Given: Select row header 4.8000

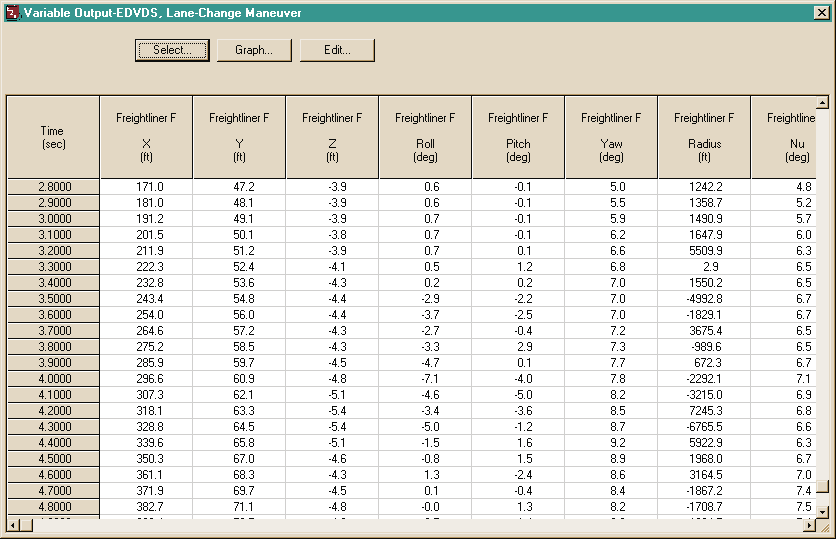Looking at the screenshot, I should point(53,506).
